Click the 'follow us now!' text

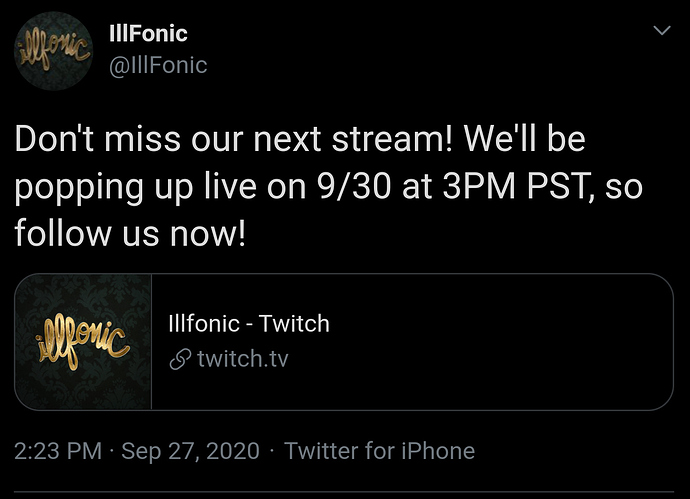tap(130, 233)
